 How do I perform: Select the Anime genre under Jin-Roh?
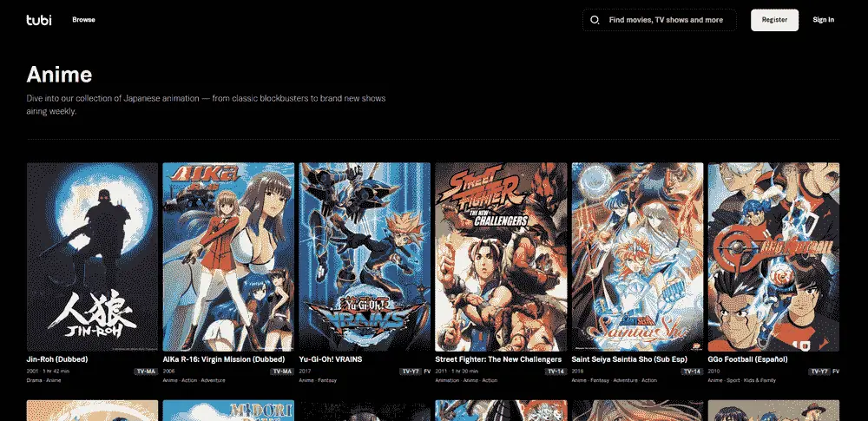point(54,380)
